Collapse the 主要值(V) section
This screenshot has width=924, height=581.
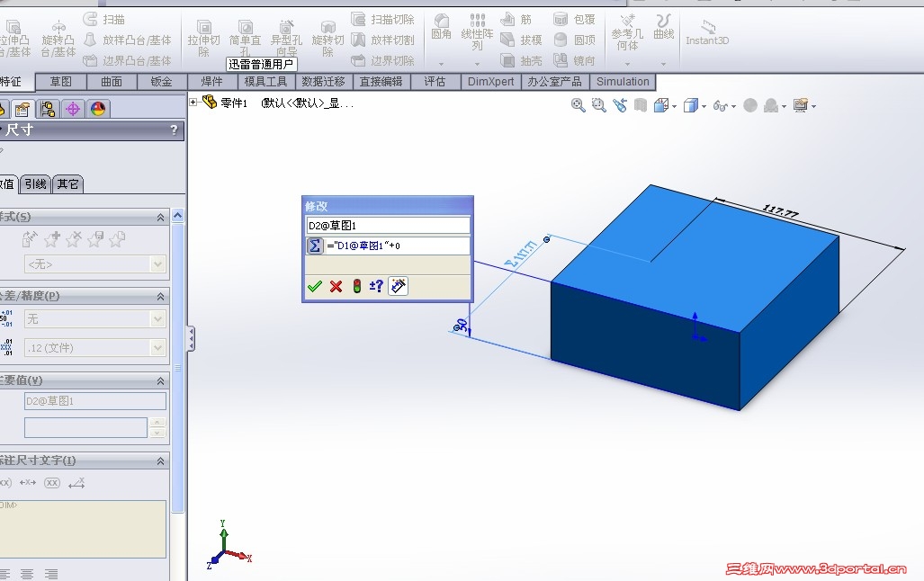click(x=160, y=381)
